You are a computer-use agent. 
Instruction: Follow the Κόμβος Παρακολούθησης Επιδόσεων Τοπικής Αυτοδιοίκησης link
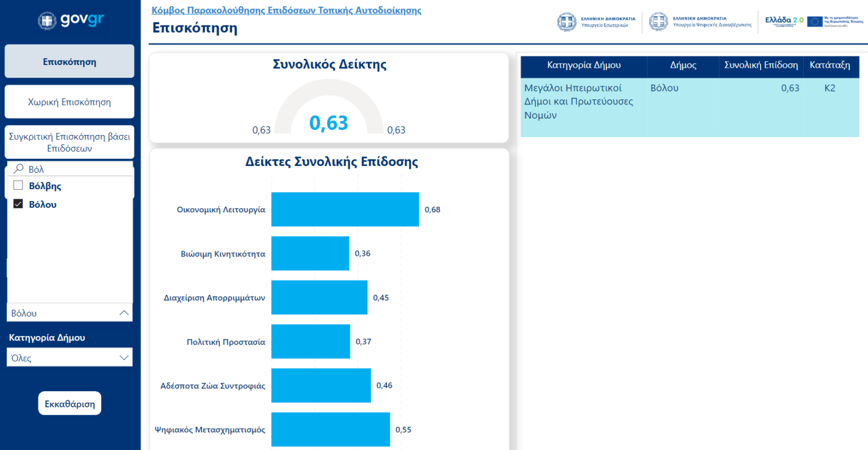tap(286, 10)
